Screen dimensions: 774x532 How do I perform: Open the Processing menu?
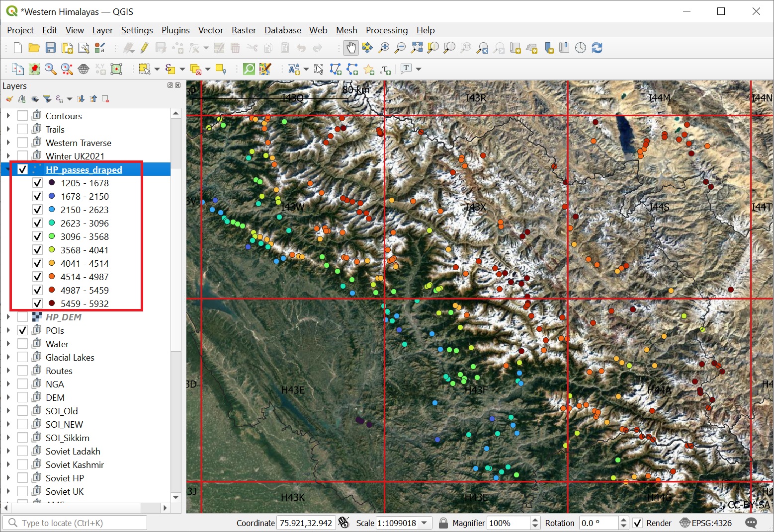tap(386, 30)
